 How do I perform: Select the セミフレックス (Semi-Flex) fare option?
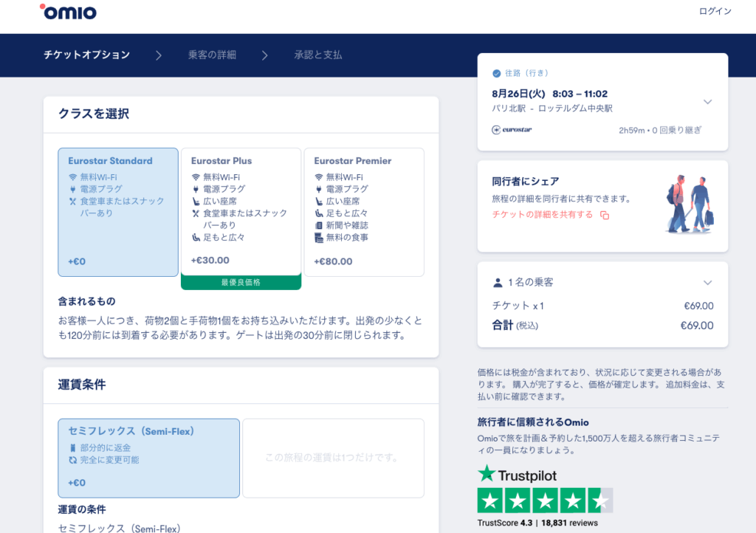click(148, 458)
